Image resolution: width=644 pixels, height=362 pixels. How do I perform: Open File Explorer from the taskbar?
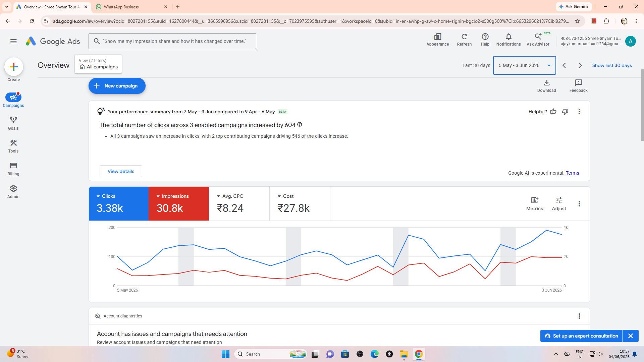[x=404, y=354]
